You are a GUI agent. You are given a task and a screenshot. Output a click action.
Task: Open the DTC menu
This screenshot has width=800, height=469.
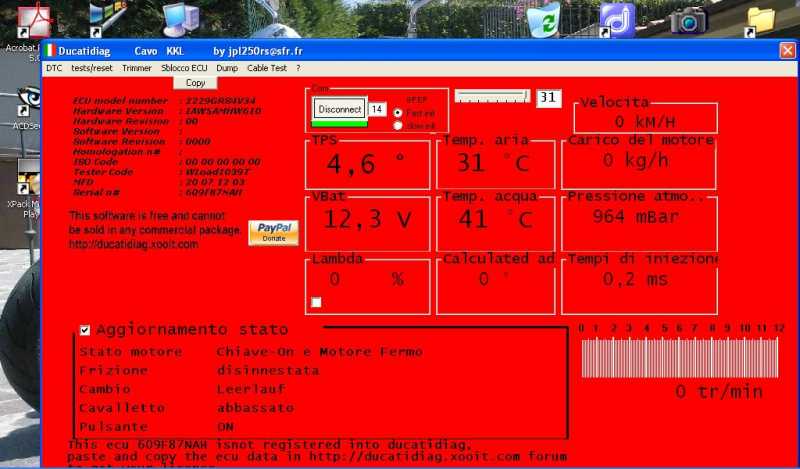click(54, 68)
